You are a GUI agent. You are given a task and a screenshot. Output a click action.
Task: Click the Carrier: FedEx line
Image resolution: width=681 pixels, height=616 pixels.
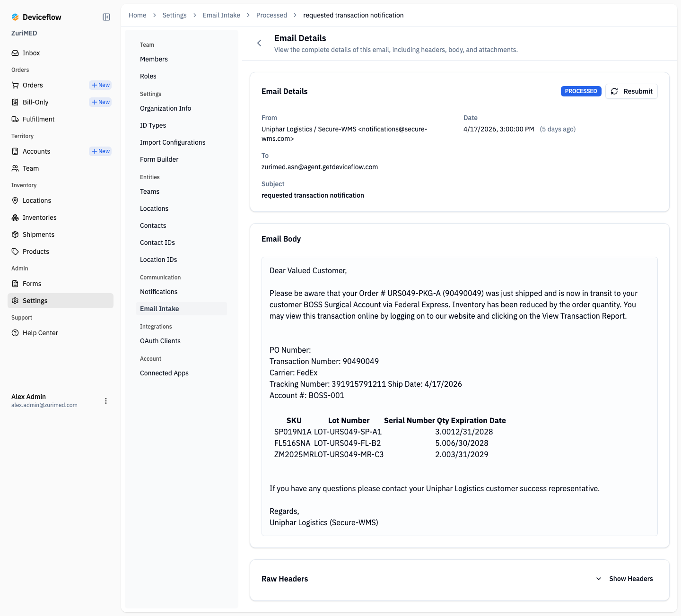293,373
